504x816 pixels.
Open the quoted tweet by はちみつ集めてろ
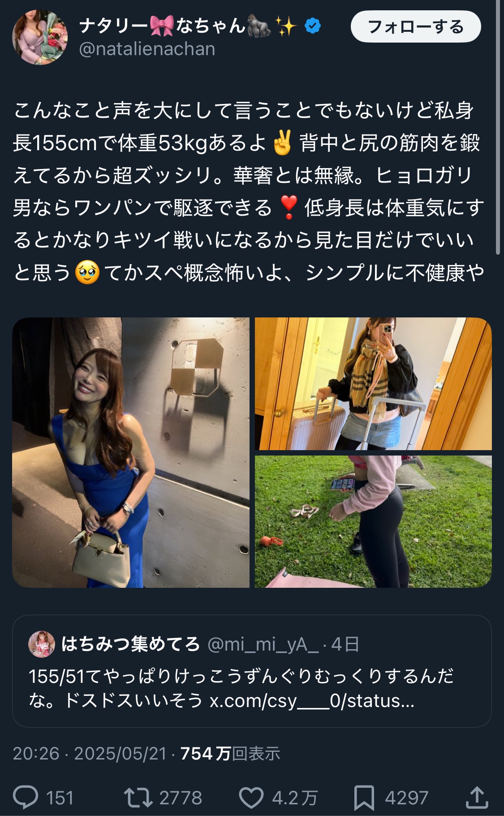[252, 671]
